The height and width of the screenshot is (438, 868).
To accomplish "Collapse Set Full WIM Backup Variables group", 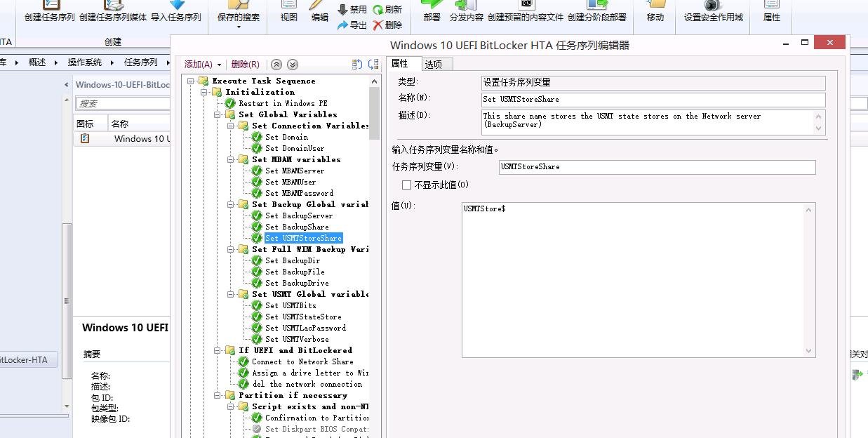I will (x=231, y=249).
